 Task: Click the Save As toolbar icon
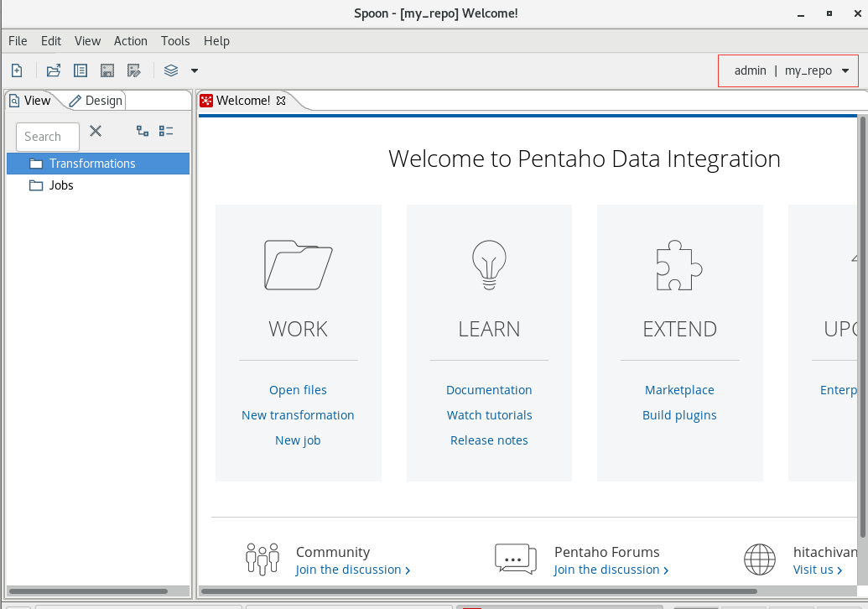point(133,70)
